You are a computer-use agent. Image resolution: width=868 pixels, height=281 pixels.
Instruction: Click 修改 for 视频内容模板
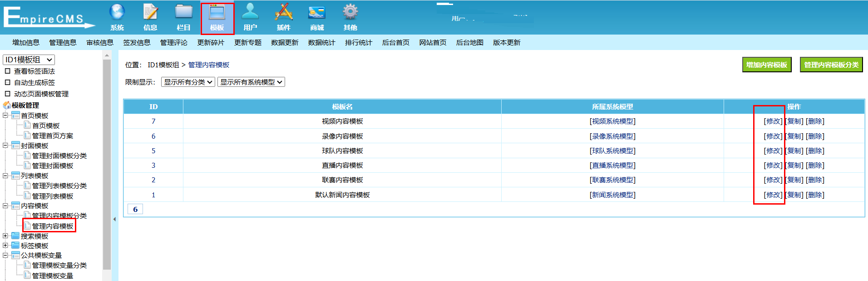pos(773,121)
